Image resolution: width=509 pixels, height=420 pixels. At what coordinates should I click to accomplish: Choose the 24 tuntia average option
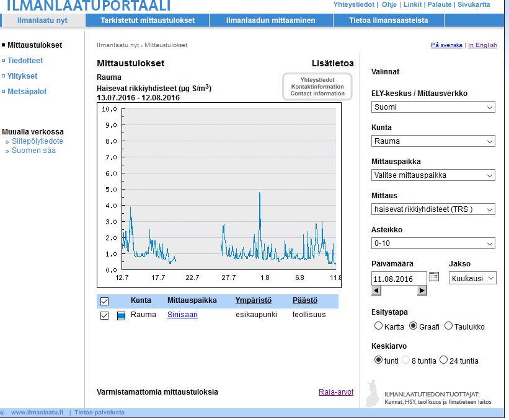[x=443, y=360]
